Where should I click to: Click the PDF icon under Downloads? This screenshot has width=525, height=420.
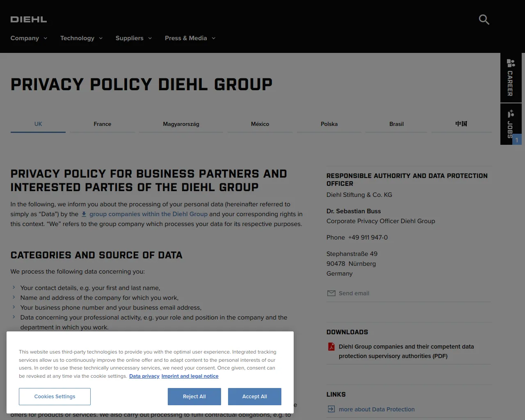[x=331, y=347]
